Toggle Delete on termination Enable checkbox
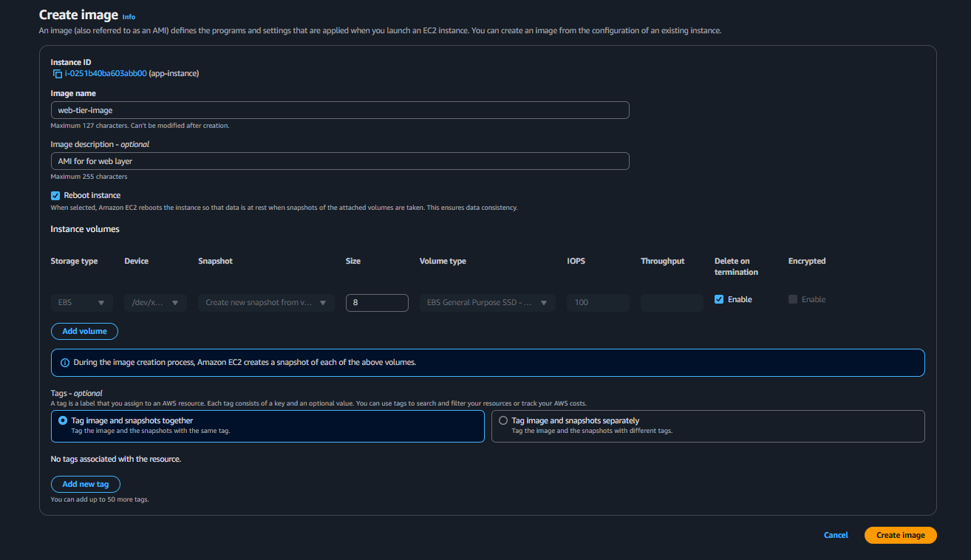971x560 pixels. [719, 299]
